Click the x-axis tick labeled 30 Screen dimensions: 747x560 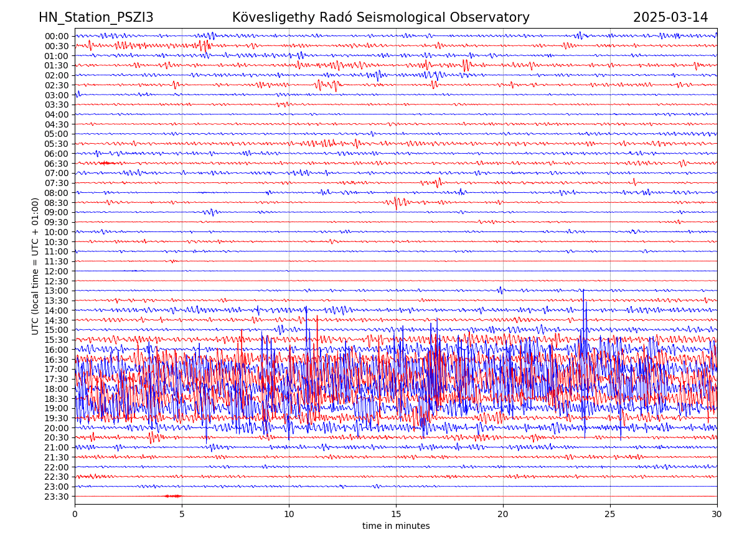[x=717, y=515]
